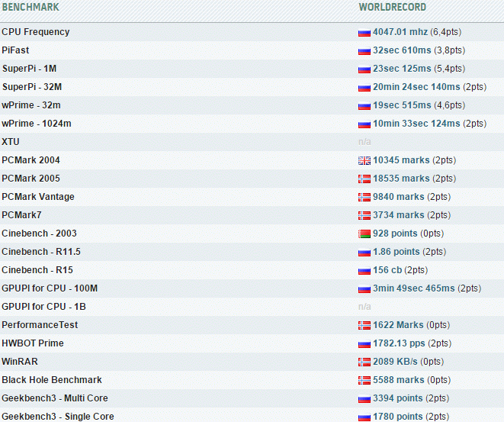Select the GPUPI for CPU - 1B name
The height and width of the screenshot is (422, 504).
click(x=43, y=307)
